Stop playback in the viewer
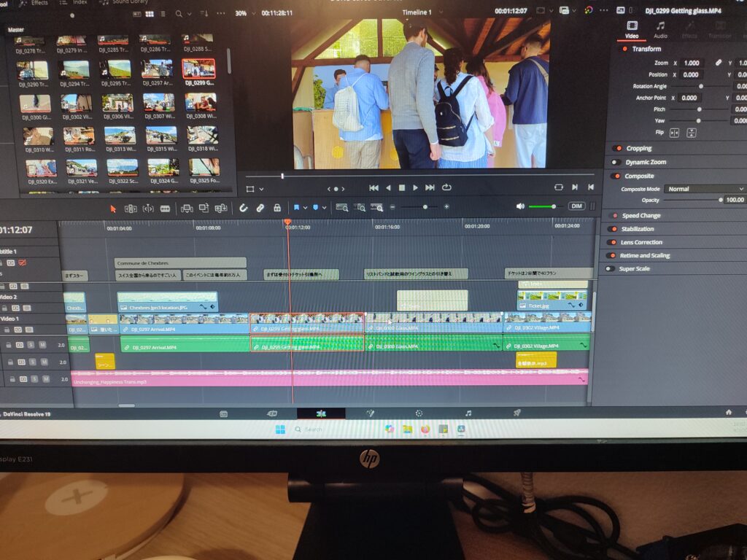 [x=402, y=187]
